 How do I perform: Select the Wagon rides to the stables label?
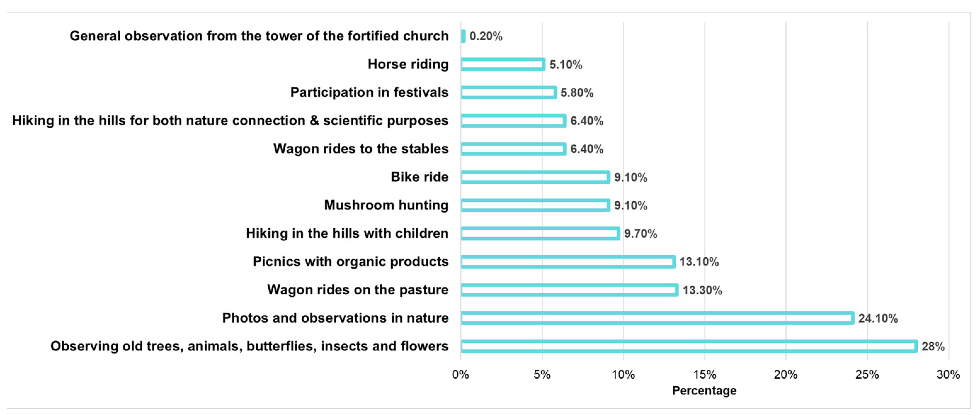361,148
